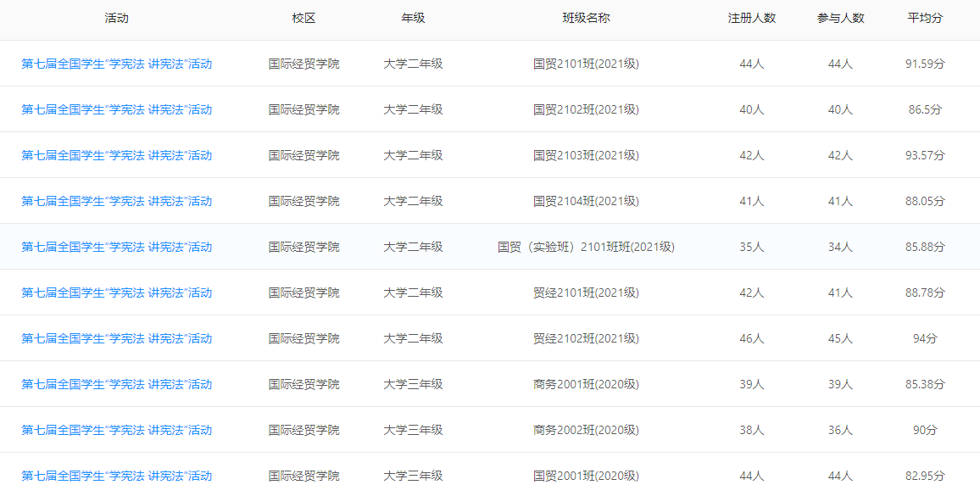980x496 pixels.
Task: Open activity link in 贸经2101班 row
Action: tap(117, 293)
